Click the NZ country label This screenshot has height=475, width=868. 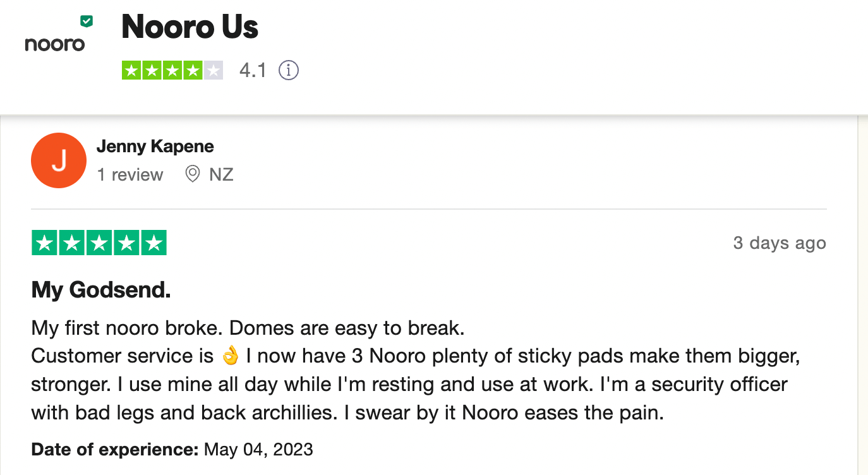(222, 174)
